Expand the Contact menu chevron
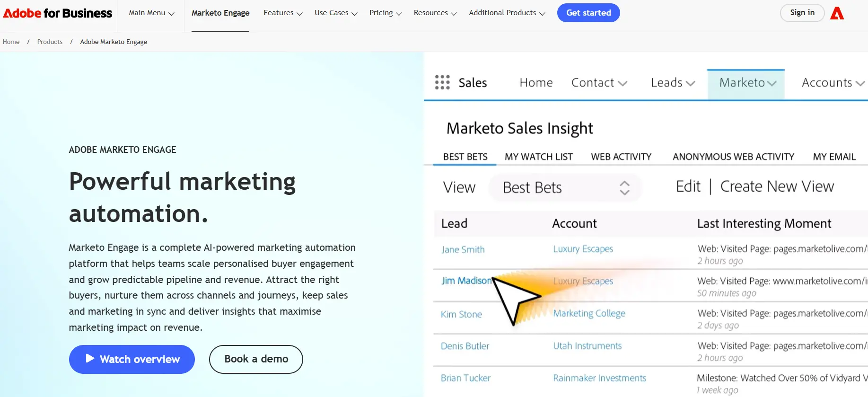868x397 pixels. pos(623,83)
